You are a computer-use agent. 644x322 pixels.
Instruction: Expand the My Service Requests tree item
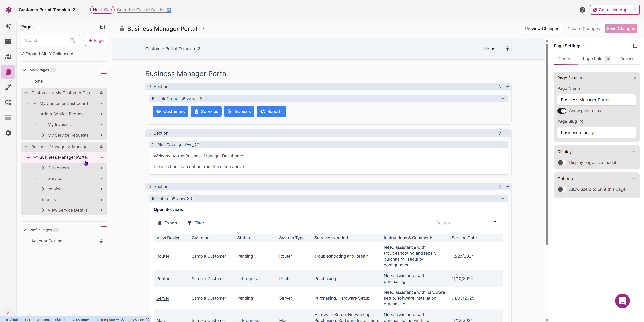(x=43, y=135)
